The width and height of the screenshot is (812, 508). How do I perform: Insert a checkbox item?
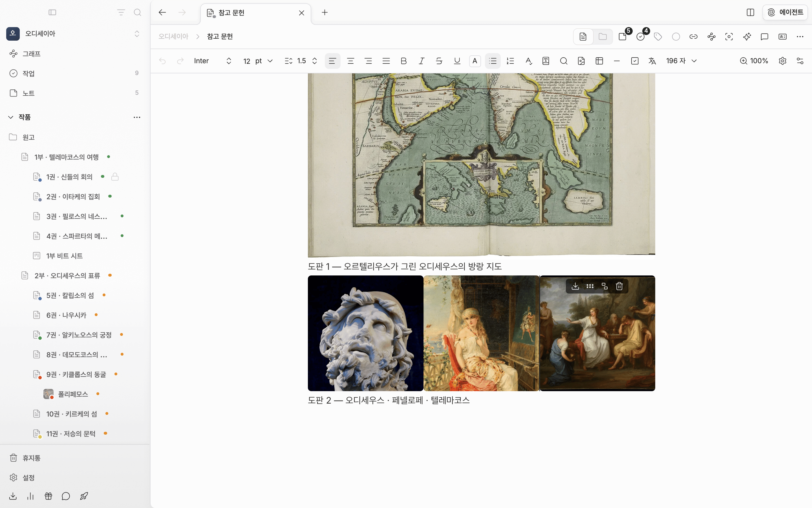coord(634,61)
